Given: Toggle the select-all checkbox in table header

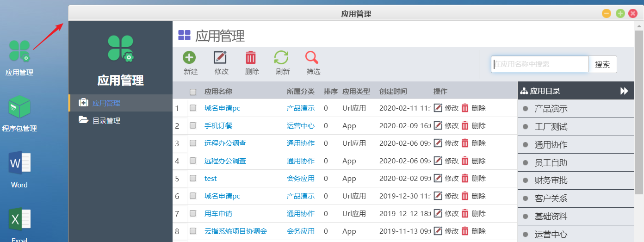Looking at the screenshot, I should 193,92.
